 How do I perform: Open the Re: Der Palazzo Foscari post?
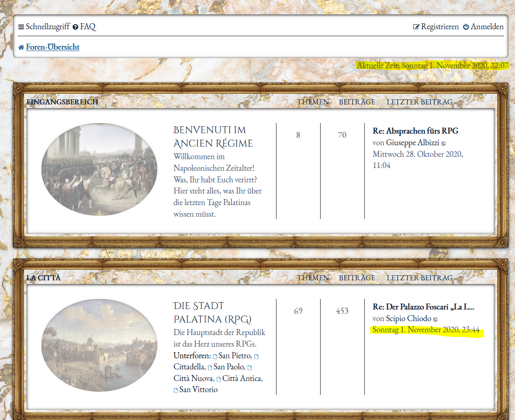pos(423,307)
